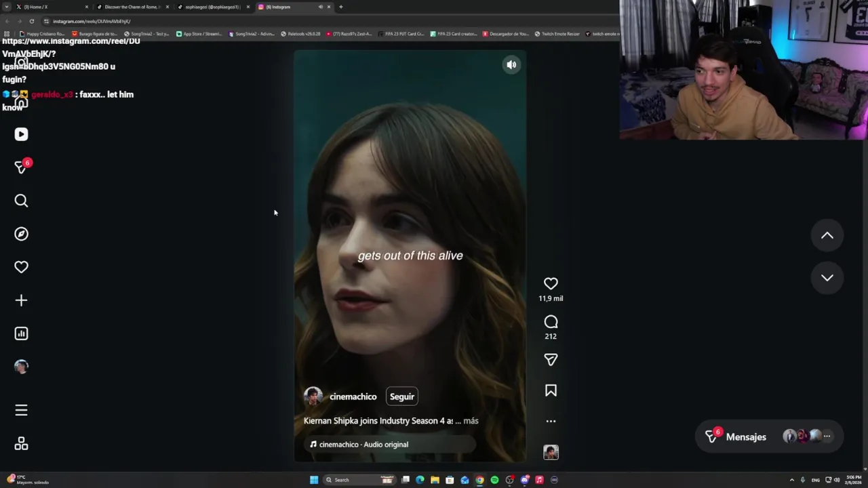Image resolution: width=868 pixels, height=488 pixels.
Task: Open the cinemachico profile name link
Action: 353,396
